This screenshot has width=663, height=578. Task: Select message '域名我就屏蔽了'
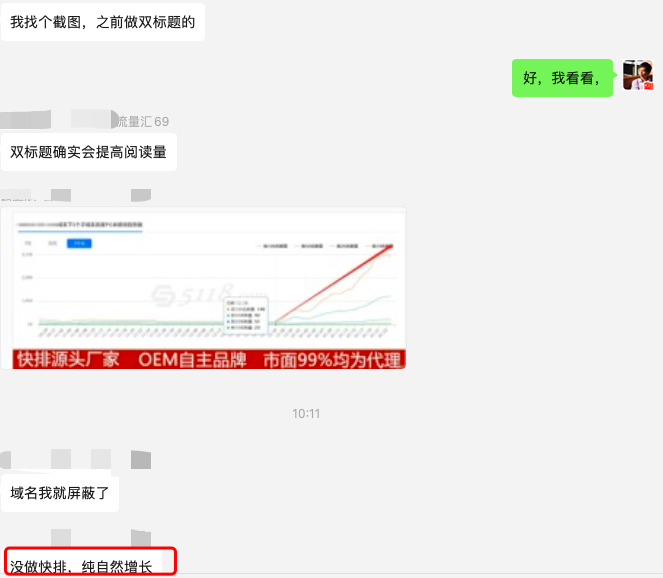click(60, 493)
